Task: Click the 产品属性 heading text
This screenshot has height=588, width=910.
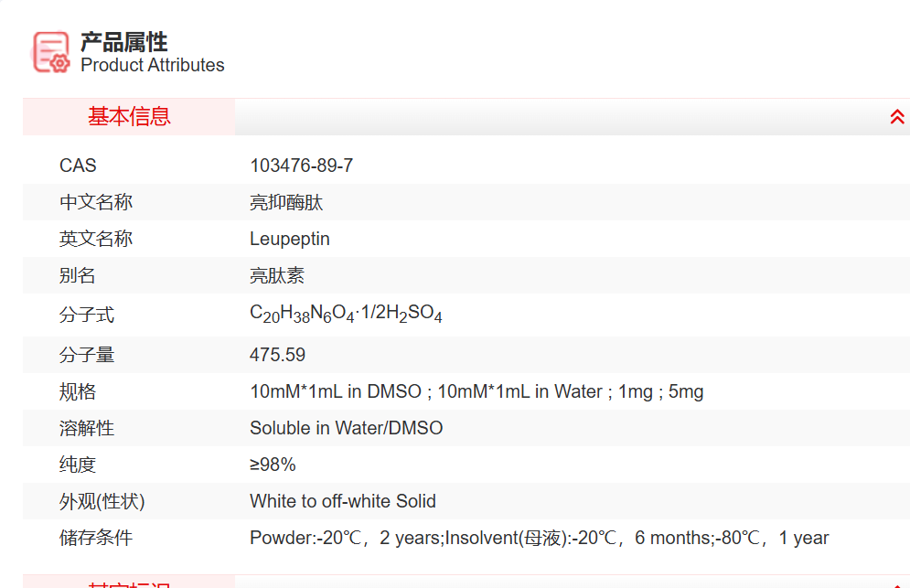Action: pos(124,42)
